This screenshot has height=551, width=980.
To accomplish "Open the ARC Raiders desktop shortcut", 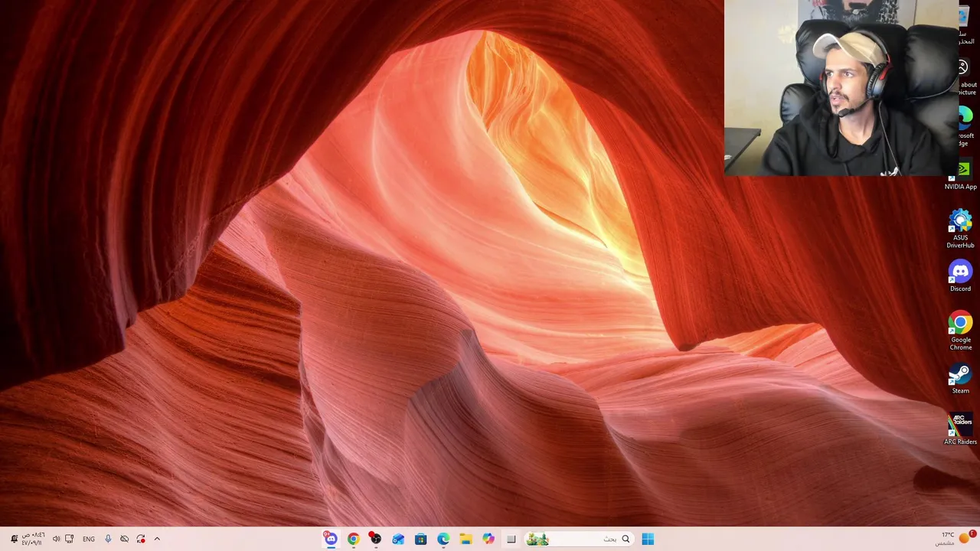I will coord(960,429).
